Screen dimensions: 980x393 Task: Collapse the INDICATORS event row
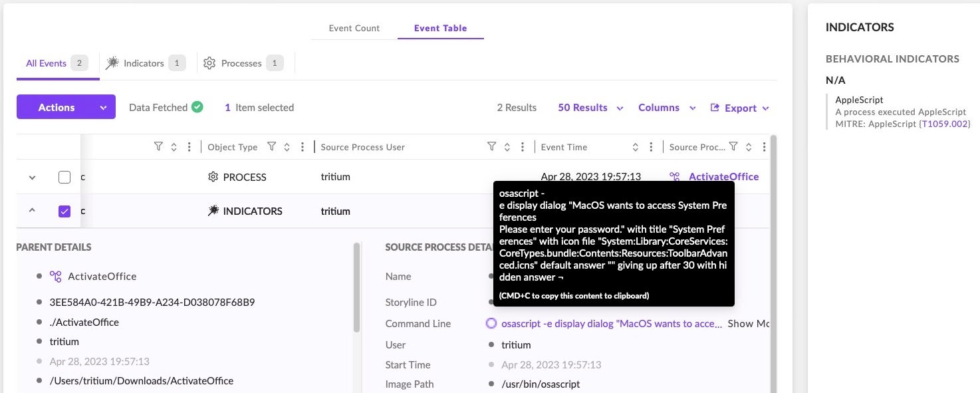[x=31, y=211]
